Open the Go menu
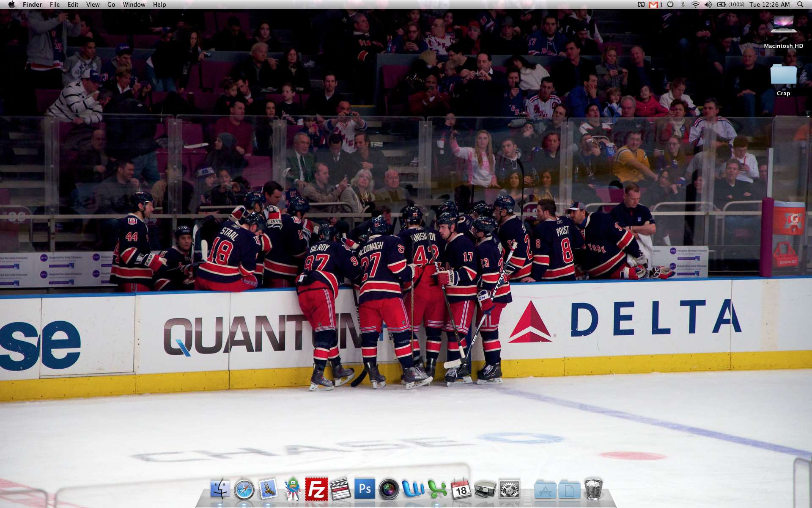This screenshot has height=508, width=812. click(x=111, y=5)
